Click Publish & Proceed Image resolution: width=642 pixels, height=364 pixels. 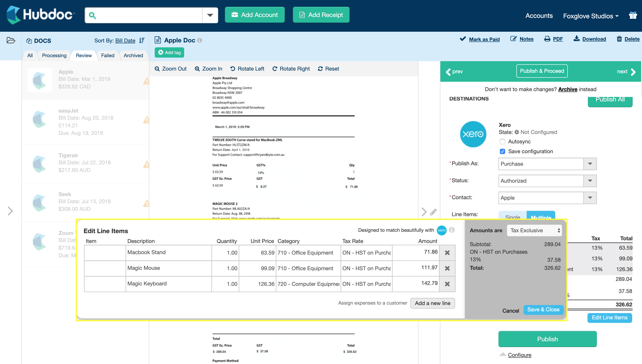pyautogui.click(x=542, y=71)
